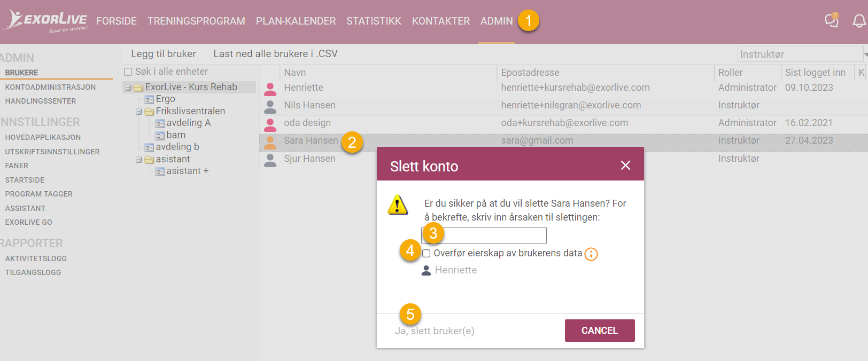Open BRUKERE in the sidebar
Screen dimensions: 868x361
click(22, 73)
